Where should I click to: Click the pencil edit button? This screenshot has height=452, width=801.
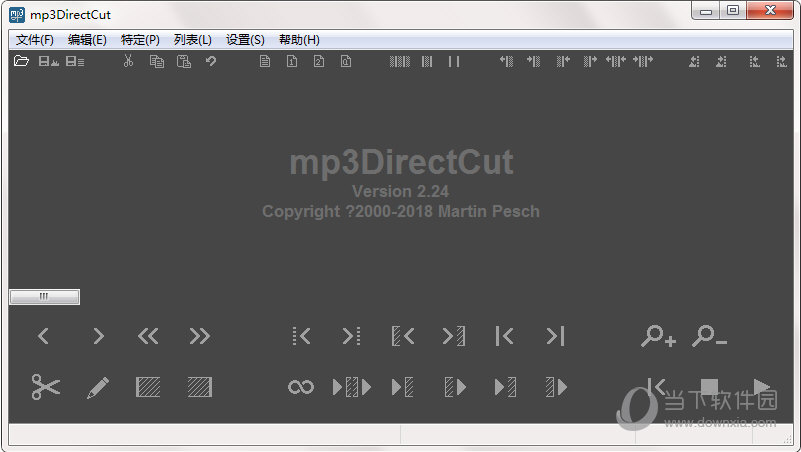(x=98, y=387)
